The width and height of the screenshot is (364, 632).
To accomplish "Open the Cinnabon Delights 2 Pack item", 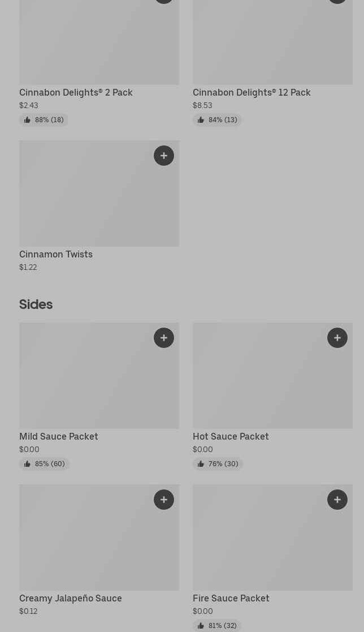I will click(76, 92).
